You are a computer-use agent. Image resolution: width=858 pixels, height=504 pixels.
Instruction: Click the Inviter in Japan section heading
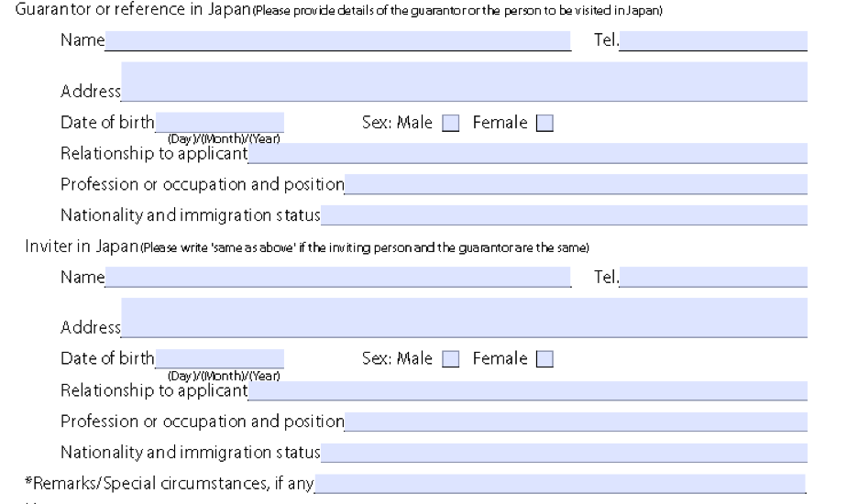(x=82, y=247)
